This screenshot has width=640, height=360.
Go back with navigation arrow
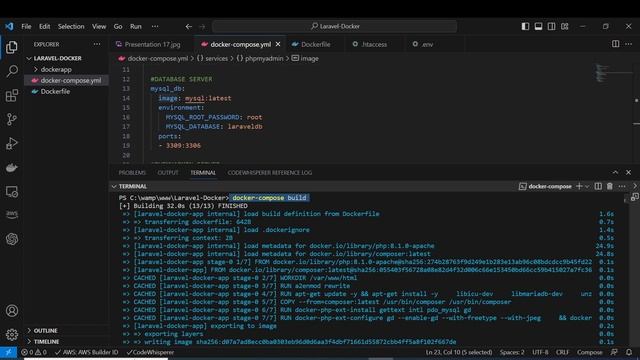point(189,27)
